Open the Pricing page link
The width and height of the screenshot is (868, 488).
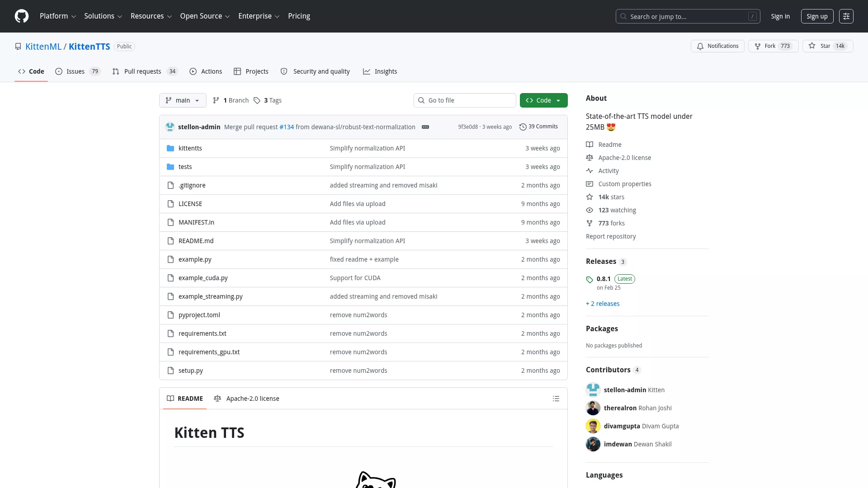(x=299, y=16)
